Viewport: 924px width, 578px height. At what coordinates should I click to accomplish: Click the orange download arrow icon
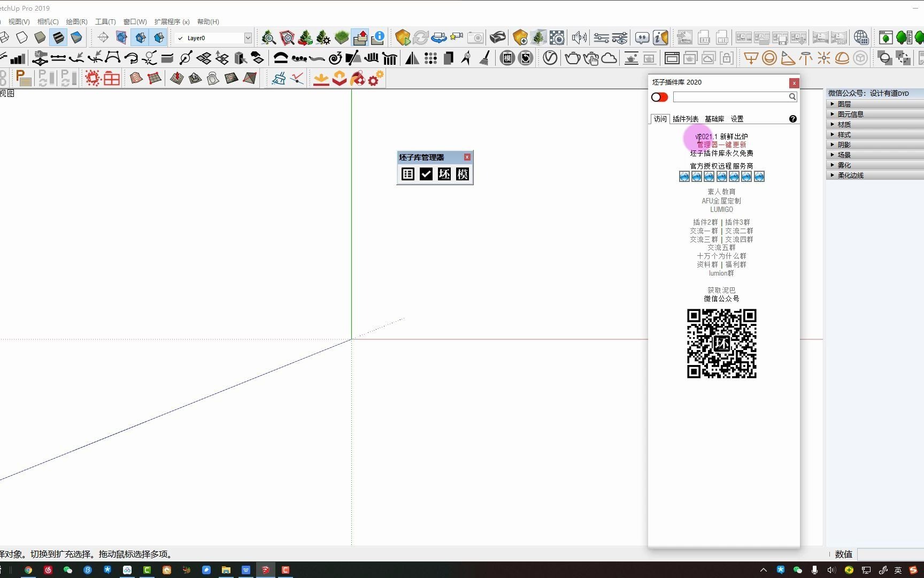(321, 79)
